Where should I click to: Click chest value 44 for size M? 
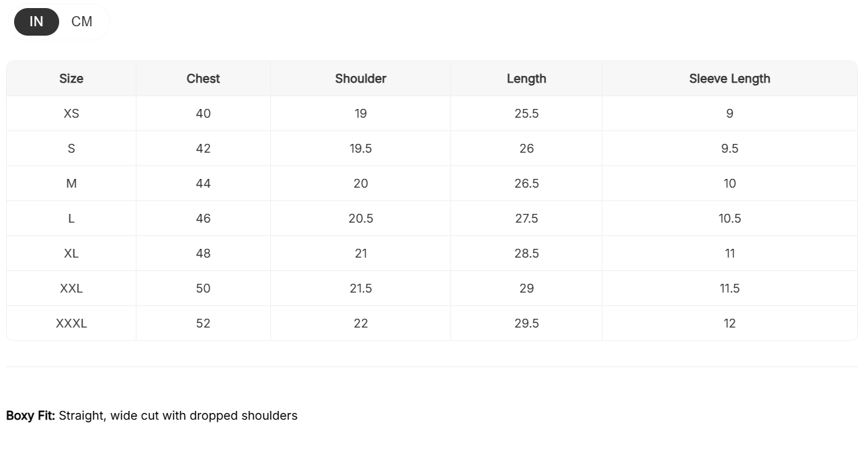pyautogui.click(x=203, y=184)
